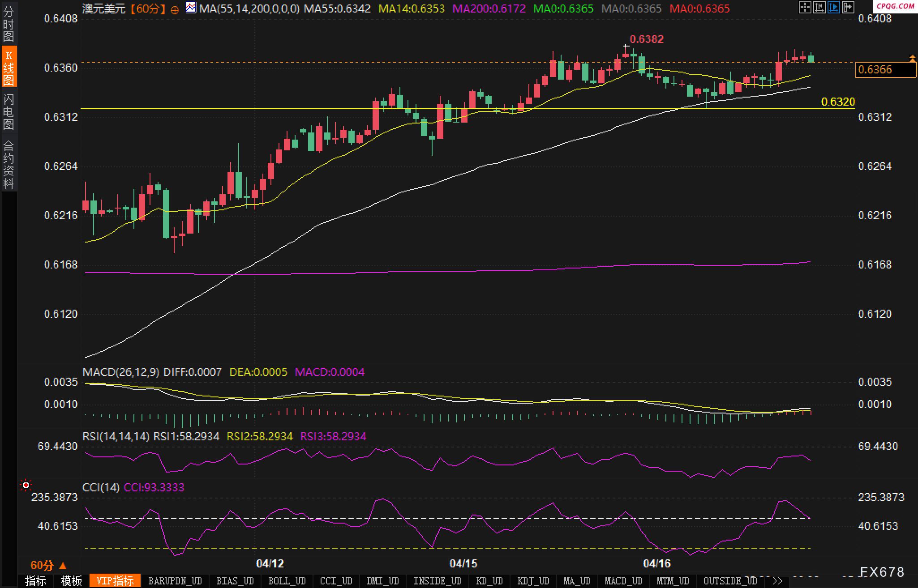Click the RSI3:58.2934 value
The image size is (918, 588).
(x=333, y=436)
